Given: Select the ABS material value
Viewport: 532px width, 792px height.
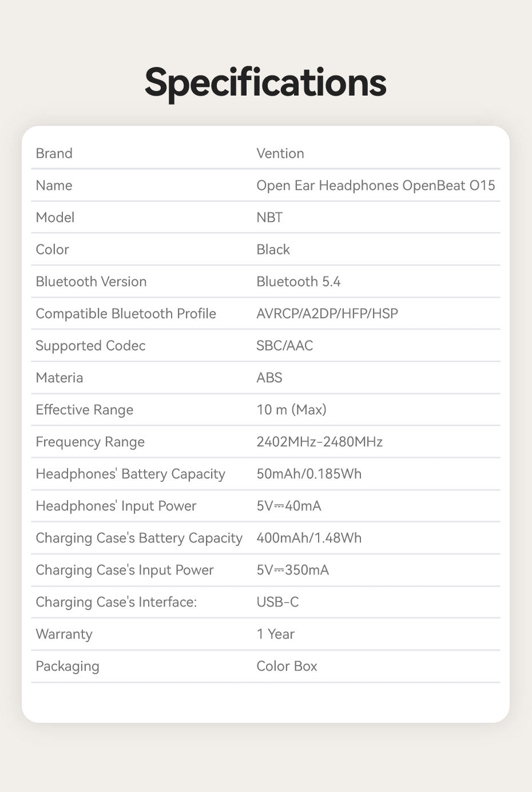Looking at the screenshot, I should coord(269,378).
